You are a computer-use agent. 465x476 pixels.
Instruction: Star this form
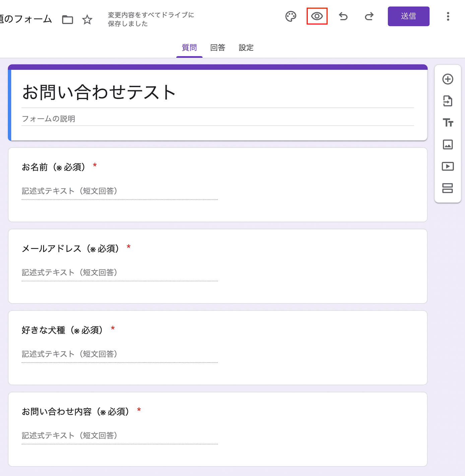87,19
